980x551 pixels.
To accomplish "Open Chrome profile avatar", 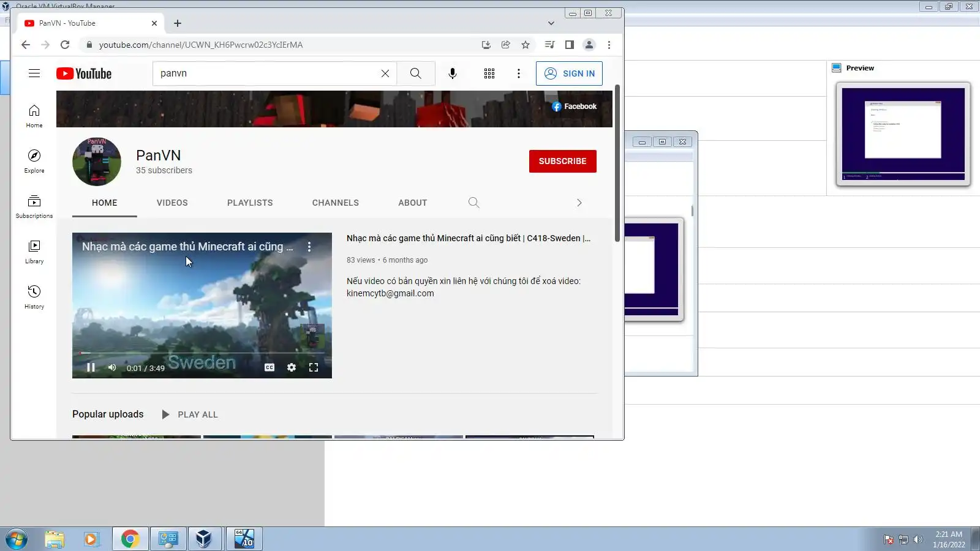I will (x=589, y=45).
